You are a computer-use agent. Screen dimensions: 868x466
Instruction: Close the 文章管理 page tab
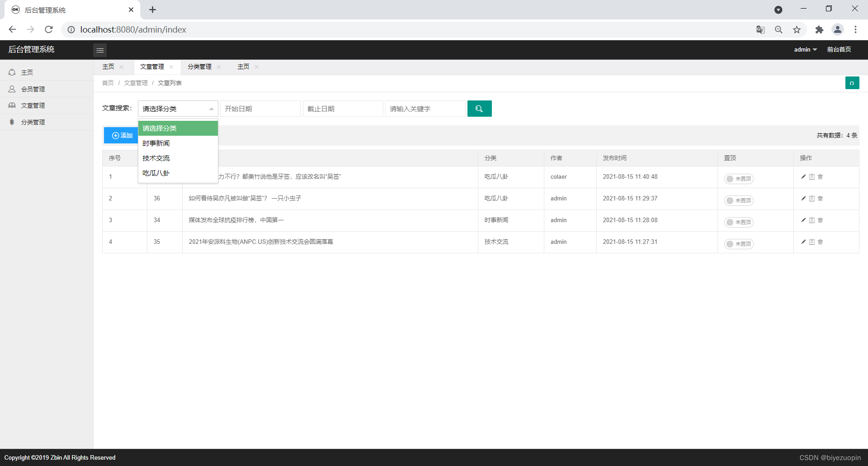point(171,67)
